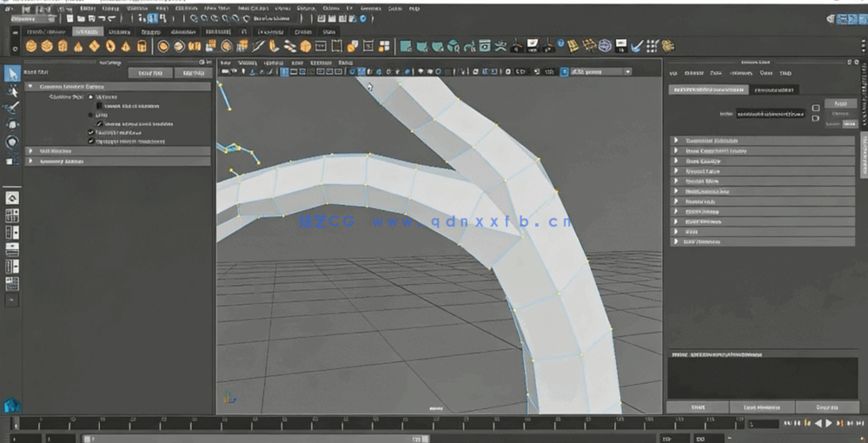Screen dimensions: 868x443
Task: Click the single-pane layout icon in left sidebar
Action: click(x=12, y=198)
